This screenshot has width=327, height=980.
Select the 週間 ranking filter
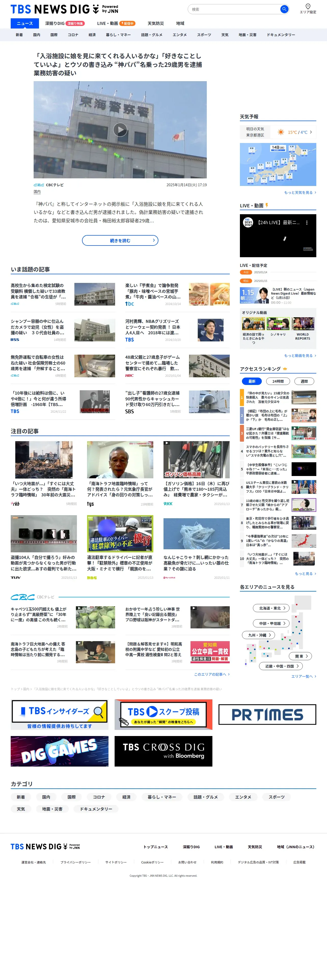click(x=304, y=381)
